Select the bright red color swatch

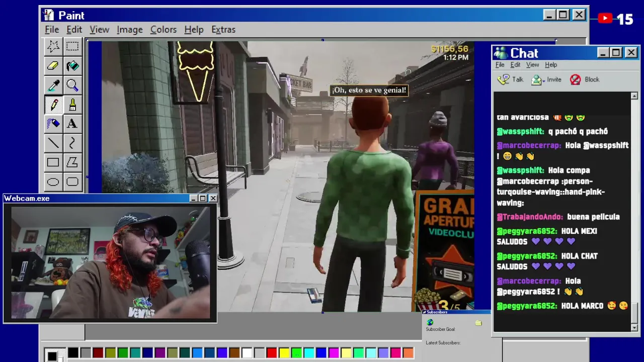(272, 353)
